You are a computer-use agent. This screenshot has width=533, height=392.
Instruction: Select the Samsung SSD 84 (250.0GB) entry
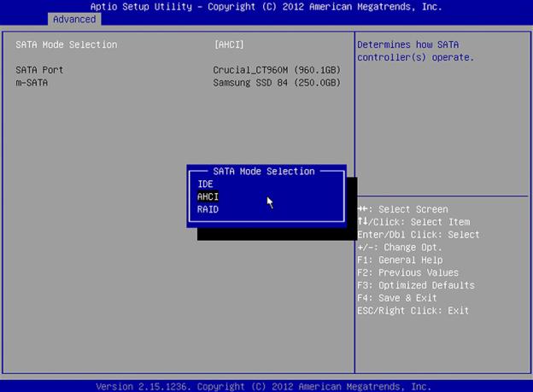[x=277, y=83]
